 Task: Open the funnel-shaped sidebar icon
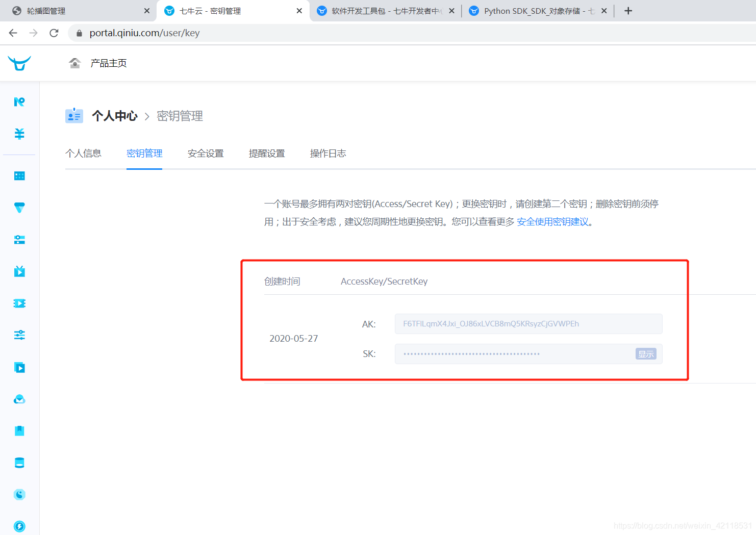coord(19,208)
